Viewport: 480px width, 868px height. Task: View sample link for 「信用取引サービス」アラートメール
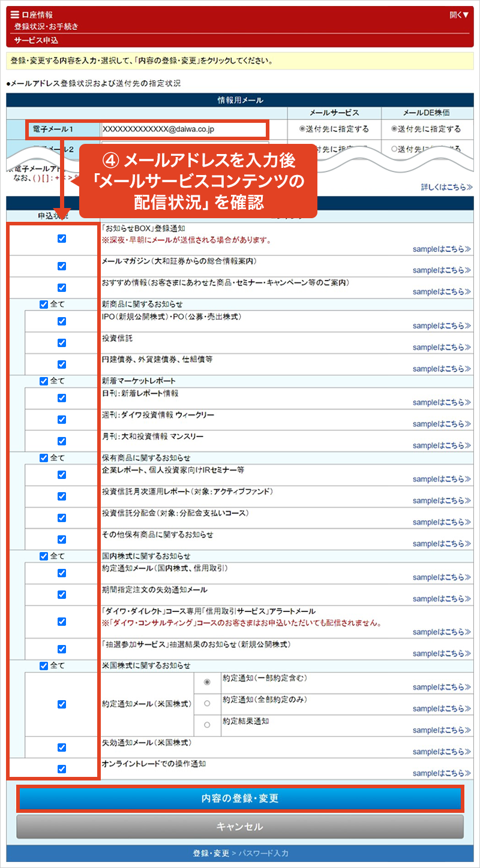click(x=442, y=632)
